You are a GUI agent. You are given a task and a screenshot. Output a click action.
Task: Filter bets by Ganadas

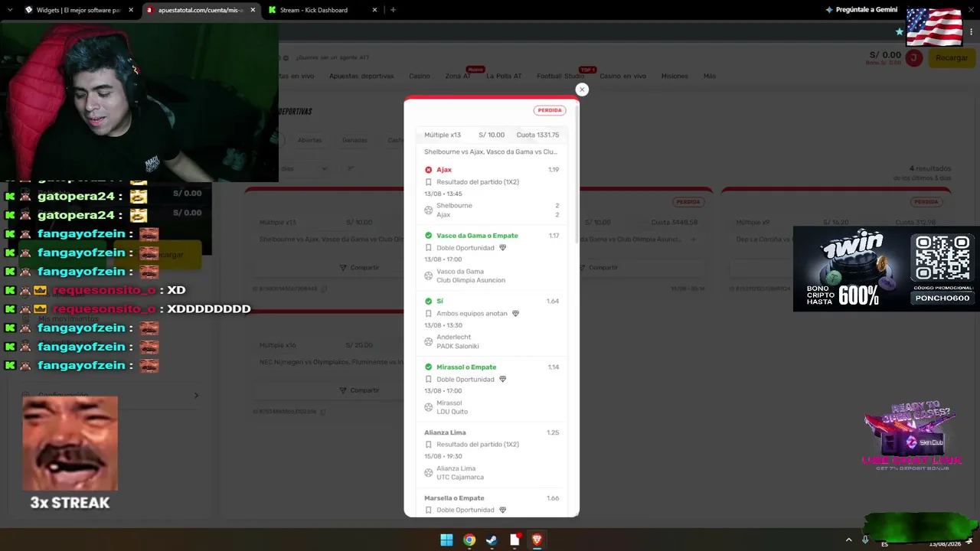(x=354, y=140)
